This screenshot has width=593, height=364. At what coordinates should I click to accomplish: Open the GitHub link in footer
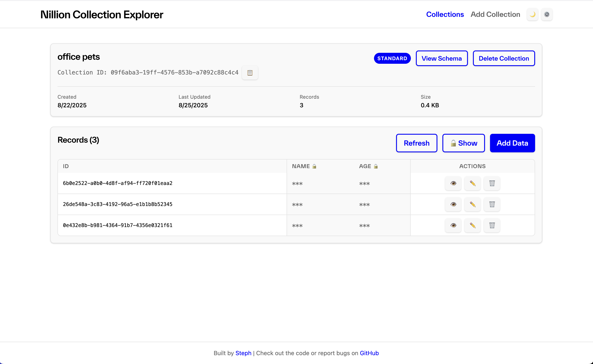click(369, 353)
